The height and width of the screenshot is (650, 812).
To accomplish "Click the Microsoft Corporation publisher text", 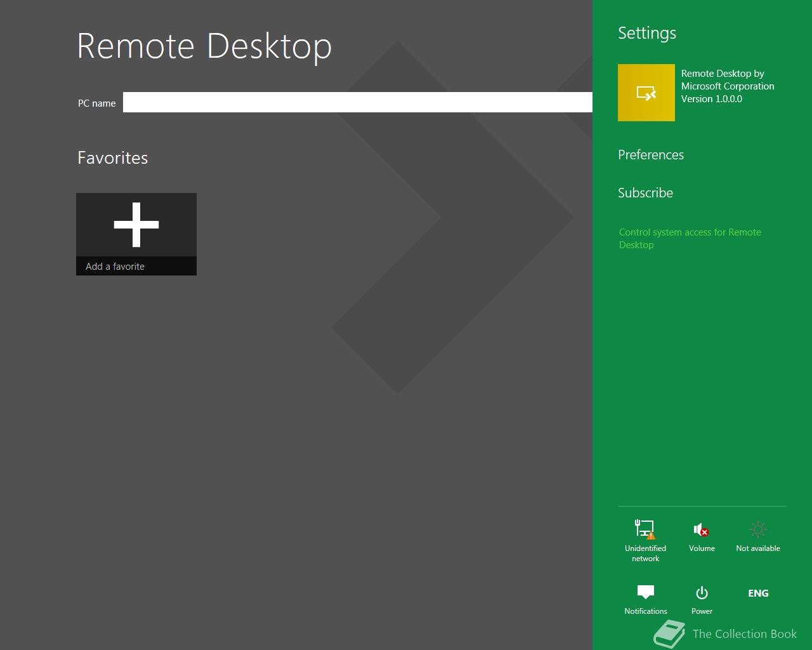I will (x=728, y=86).
